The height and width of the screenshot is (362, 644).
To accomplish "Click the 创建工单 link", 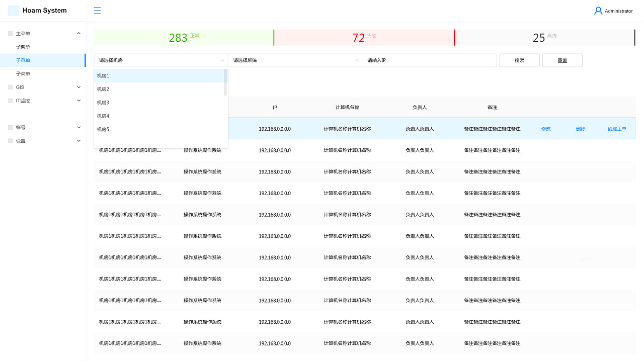I will coord(617,129).
